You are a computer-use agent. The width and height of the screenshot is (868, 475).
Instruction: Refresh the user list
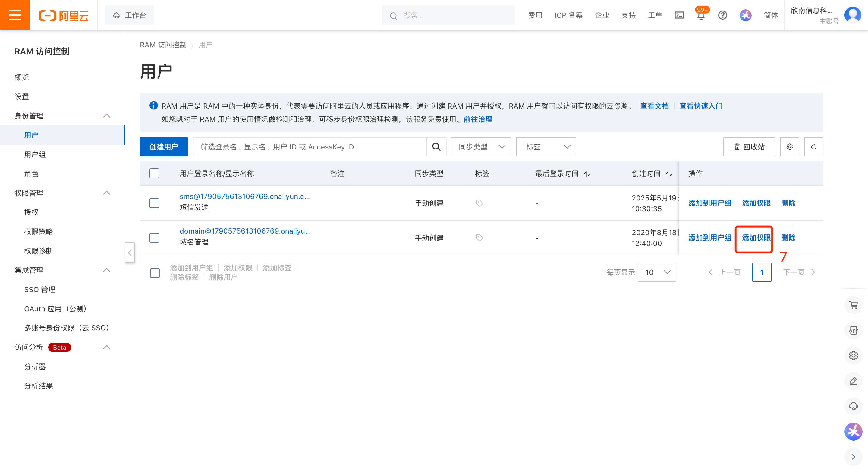pyautogui.click(x=813, y=147)
